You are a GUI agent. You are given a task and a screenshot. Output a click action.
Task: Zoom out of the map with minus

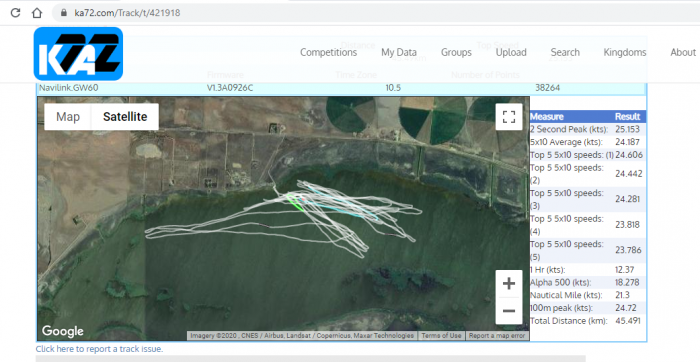pos(509,311)
